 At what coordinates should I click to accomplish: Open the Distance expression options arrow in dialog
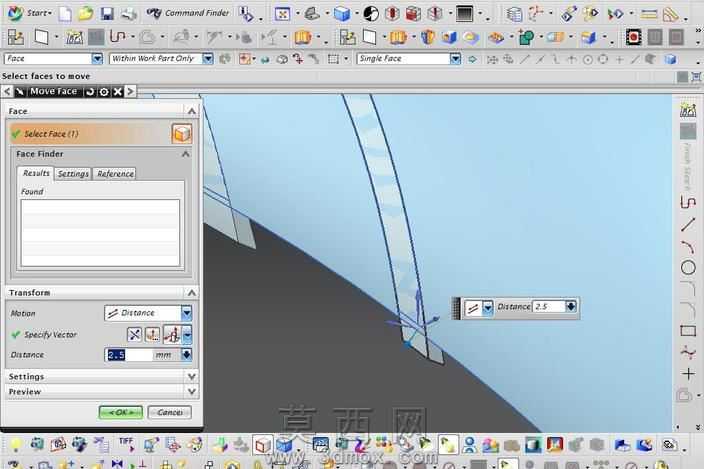click(x=186, y=355)
